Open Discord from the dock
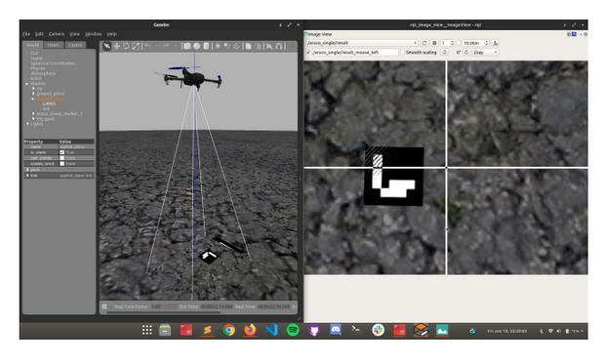Image resolution: width=606 pixels, height=364 pixels. point(336,330)
